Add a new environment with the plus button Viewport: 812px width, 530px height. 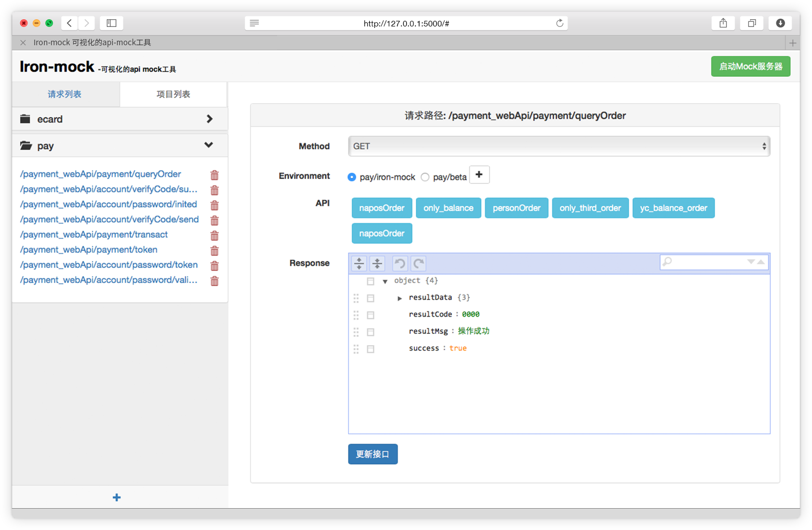[479, 175]
